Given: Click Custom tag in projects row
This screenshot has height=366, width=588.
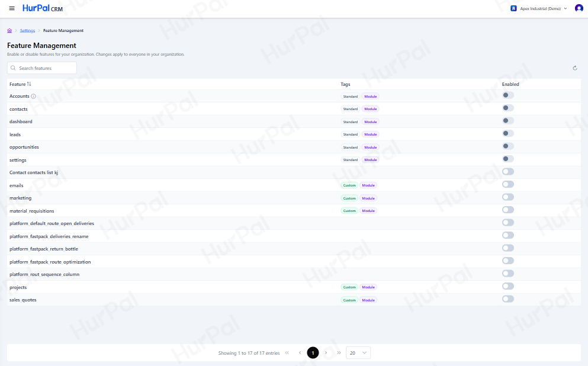Looking at the screenshot, I should pos(349,287).
